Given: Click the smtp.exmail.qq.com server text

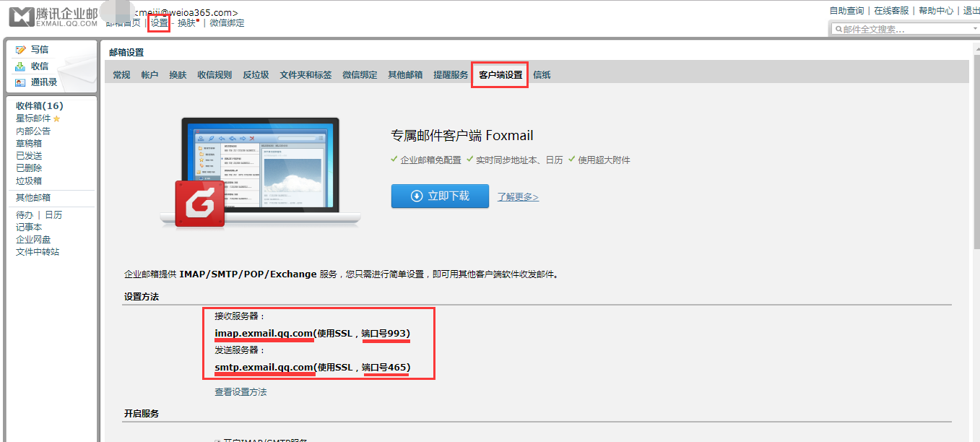Looking at the screenshot, I should 265,368.
